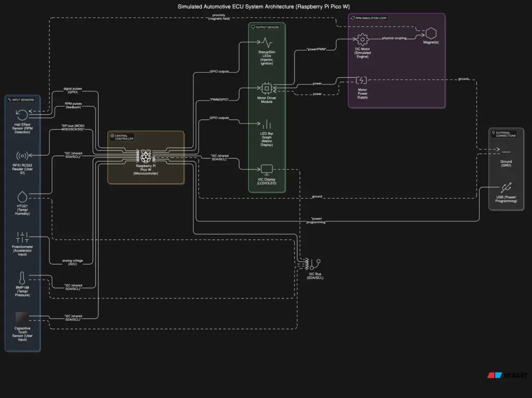
Task: Select the 'Magnet(s)' caption
Action: (x=431, y=43)
